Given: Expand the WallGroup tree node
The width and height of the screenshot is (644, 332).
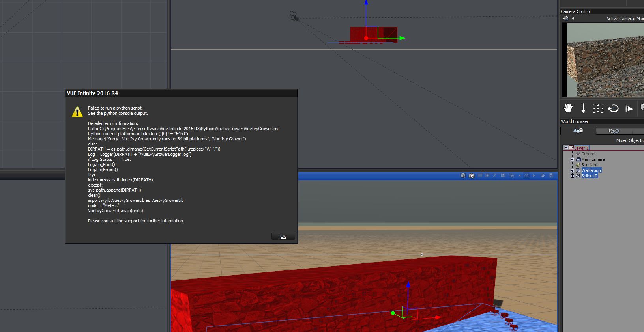Looking at the screenshot, I should pos(572,170).
